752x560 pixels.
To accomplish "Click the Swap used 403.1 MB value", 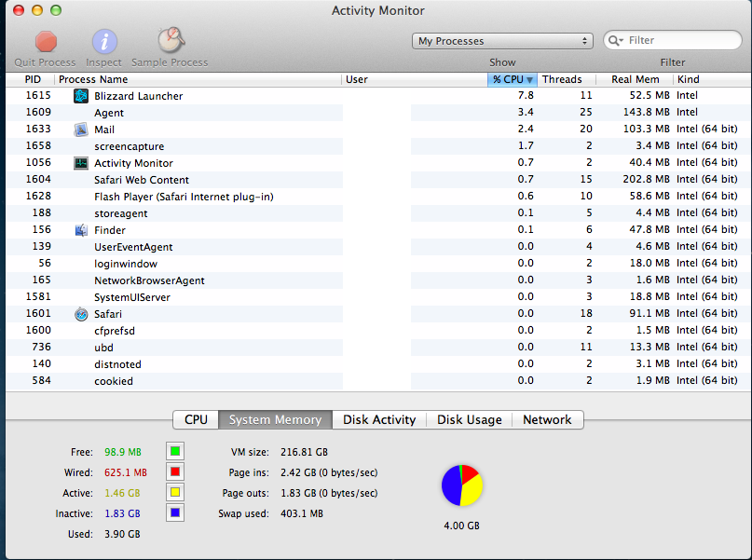I will (302, 514).
